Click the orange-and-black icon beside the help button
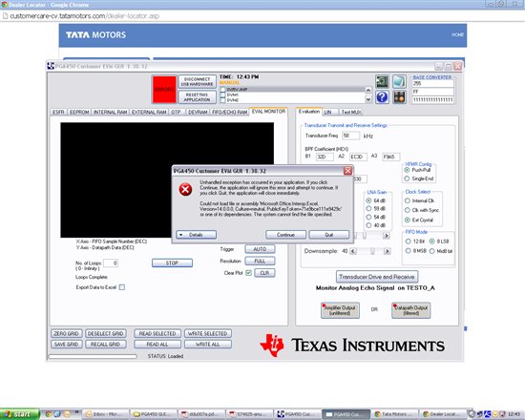525x420 pixels. (399, 97)
